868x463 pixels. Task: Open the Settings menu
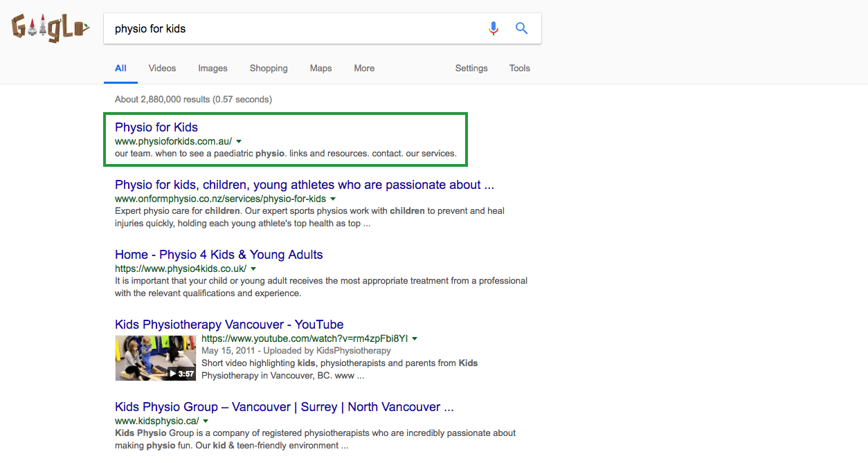(x=471, y=69)
